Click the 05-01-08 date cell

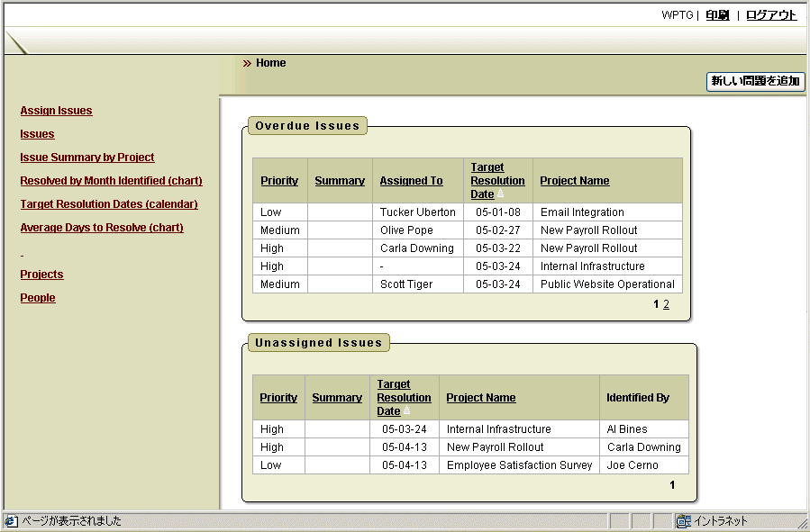498,212
